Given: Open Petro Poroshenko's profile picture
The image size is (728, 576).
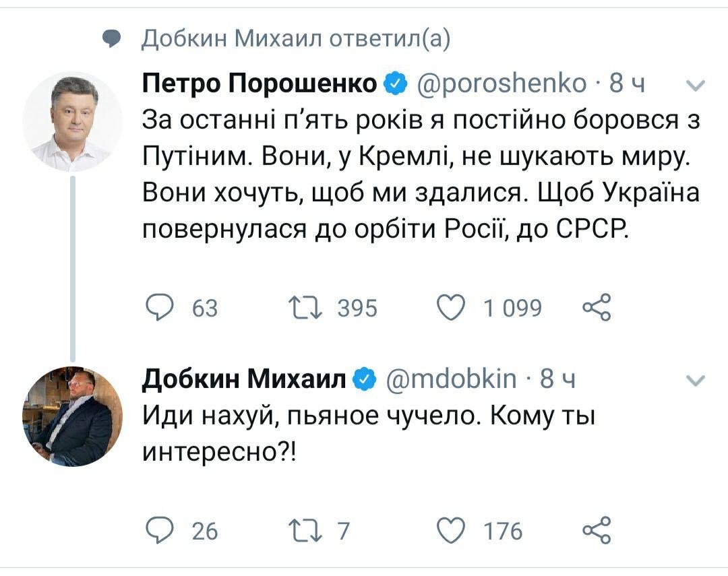Looking at the screenshot, I should (73, 122).
